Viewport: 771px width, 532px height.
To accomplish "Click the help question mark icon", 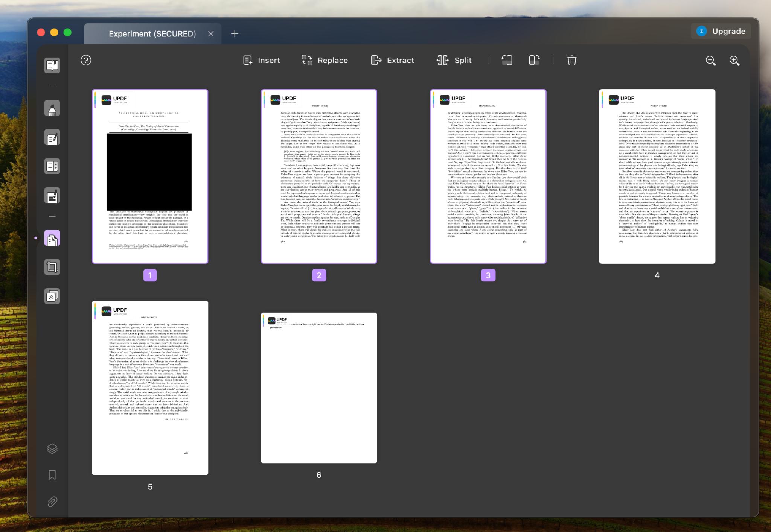I will [86, 60].
